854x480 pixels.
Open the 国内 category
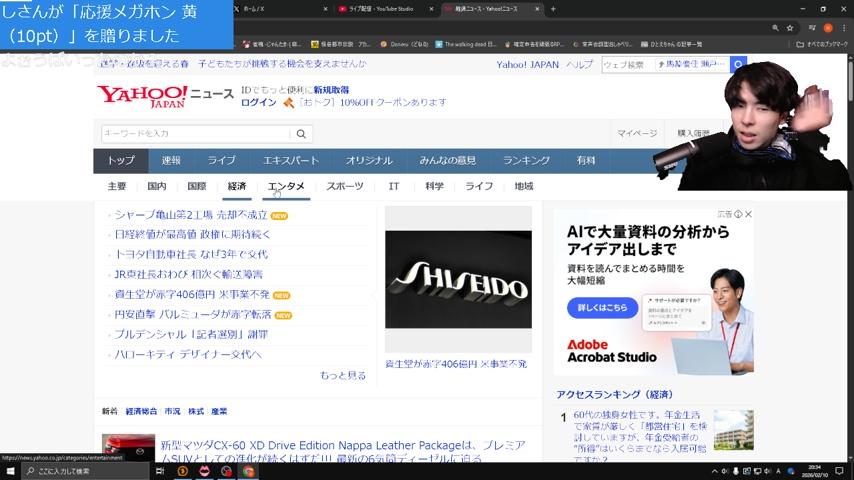157,186
